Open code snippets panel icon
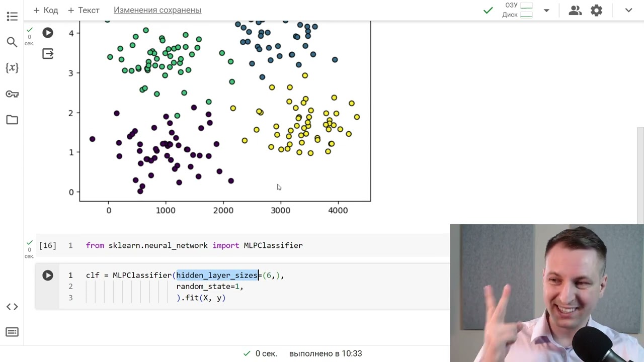Image resolution: width=644 pixels, height=362 pixels. click(x=12, y=307)
